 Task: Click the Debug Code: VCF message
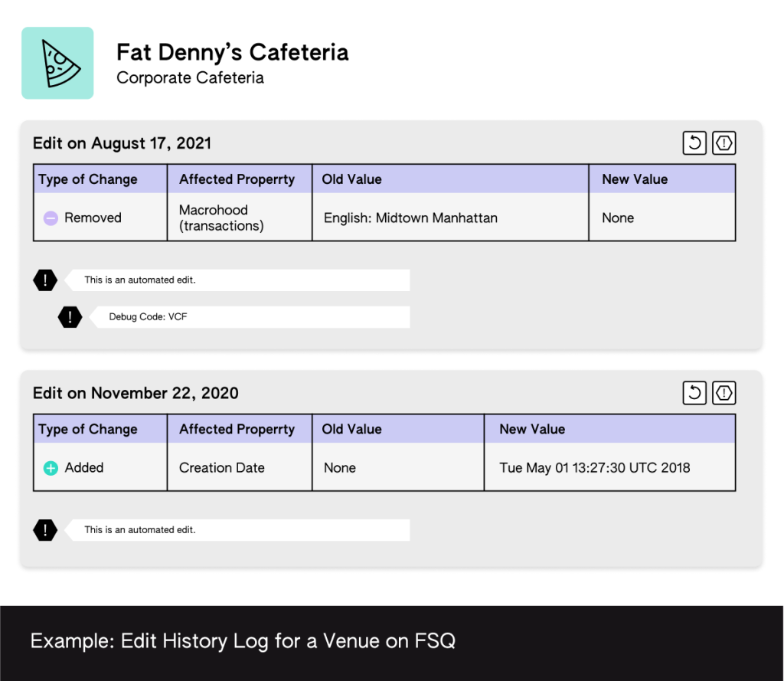tap(148, 316)
